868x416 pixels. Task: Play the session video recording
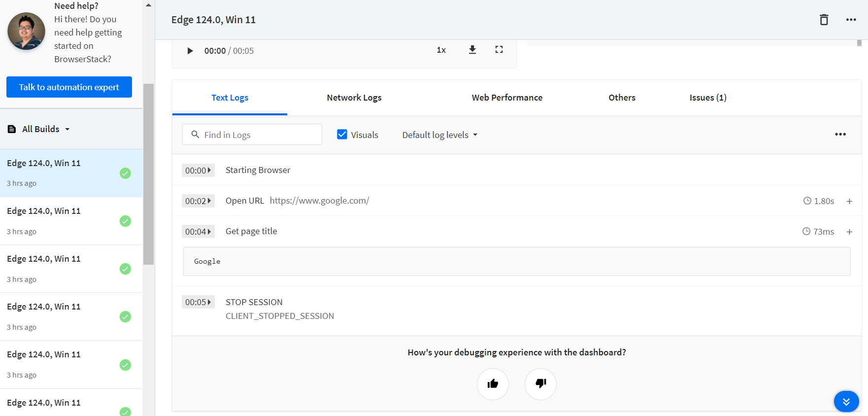190,51
